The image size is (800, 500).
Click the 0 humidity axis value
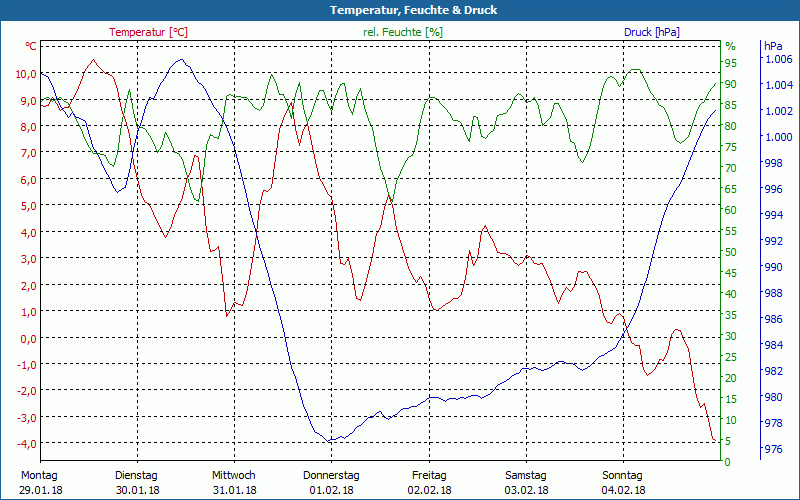click(x=728, y=462)
